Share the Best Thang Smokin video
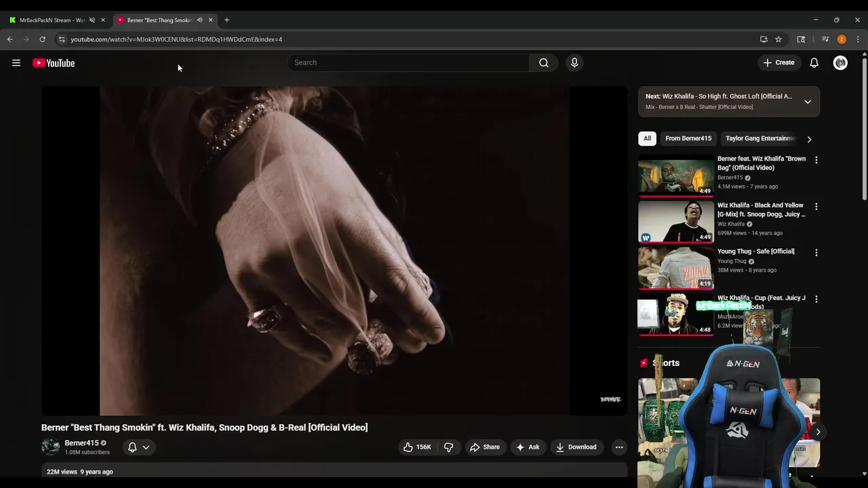 pos(485,447)
